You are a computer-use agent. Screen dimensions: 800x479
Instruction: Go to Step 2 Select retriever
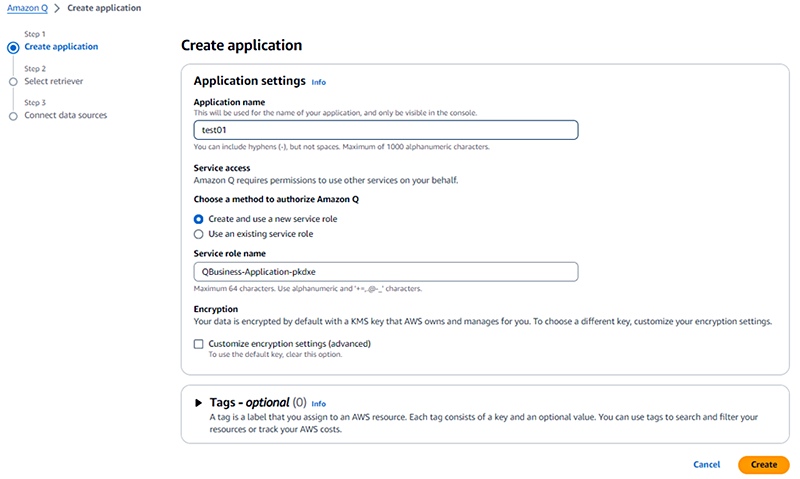coord(54,81)
